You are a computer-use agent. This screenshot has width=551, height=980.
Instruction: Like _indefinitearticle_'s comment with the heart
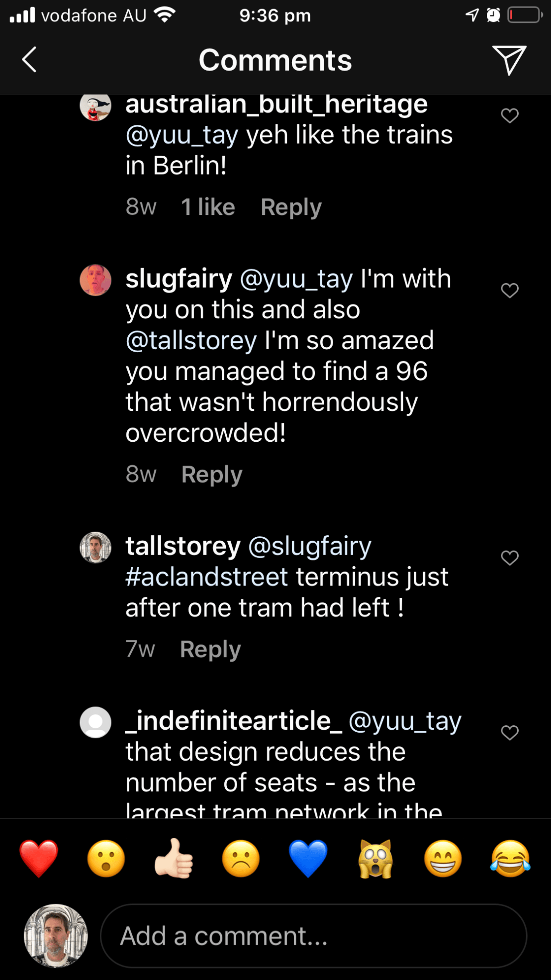pyautogui.click(x=510, y=732)
